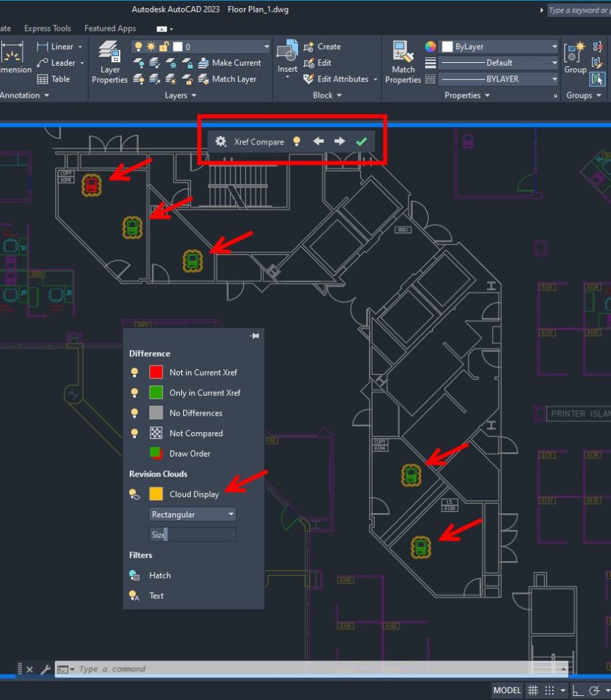Screen dimensions: 611x700
Task: Close the command line window
Action: [30, 669]
